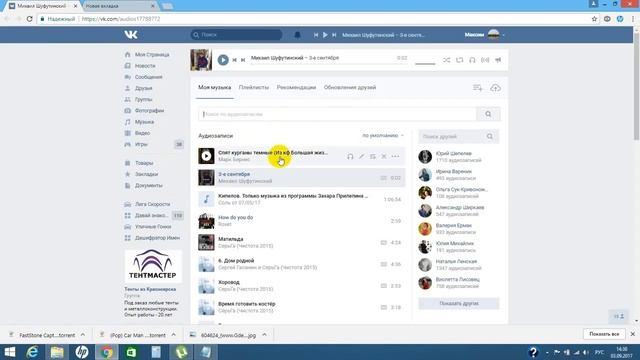Image resolution: width=640 pixels, height=360 pixels.
Task: Expand the Car Man torrent download menu
Action: pyautogui.click(x=173, y=335)
